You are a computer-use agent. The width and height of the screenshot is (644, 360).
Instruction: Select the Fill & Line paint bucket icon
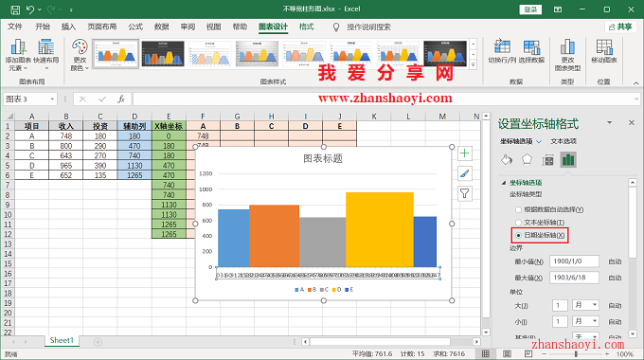pos(507,159)
